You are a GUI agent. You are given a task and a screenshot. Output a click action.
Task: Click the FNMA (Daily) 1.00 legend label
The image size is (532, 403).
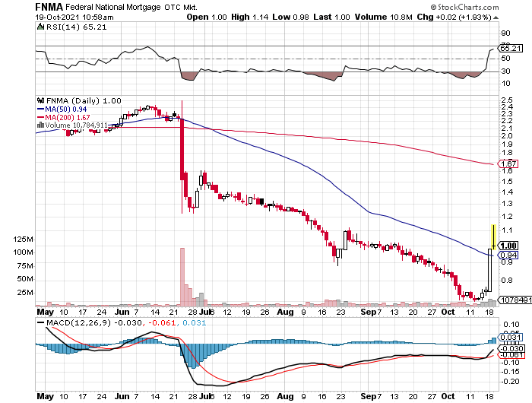tap(84, 101)
